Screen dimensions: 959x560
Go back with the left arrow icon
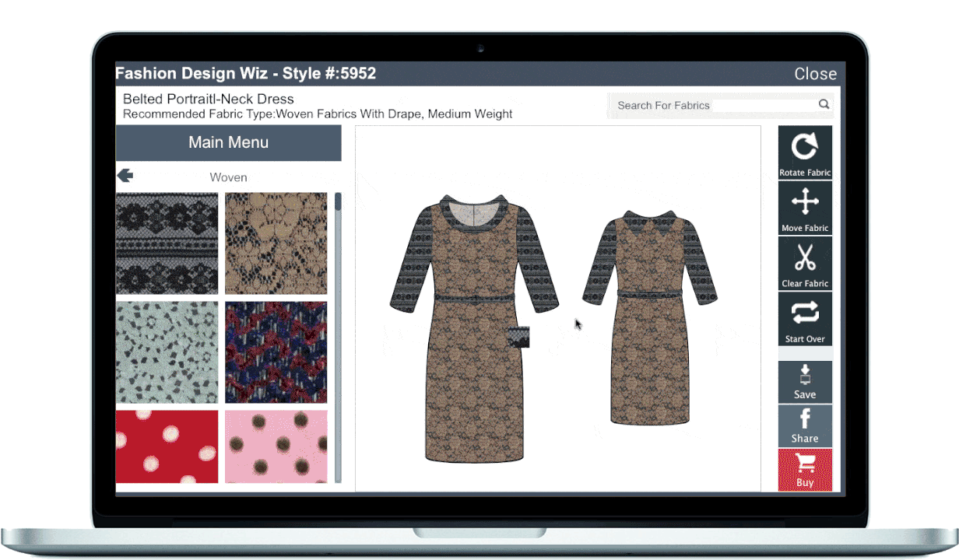[x=125, y=176]
